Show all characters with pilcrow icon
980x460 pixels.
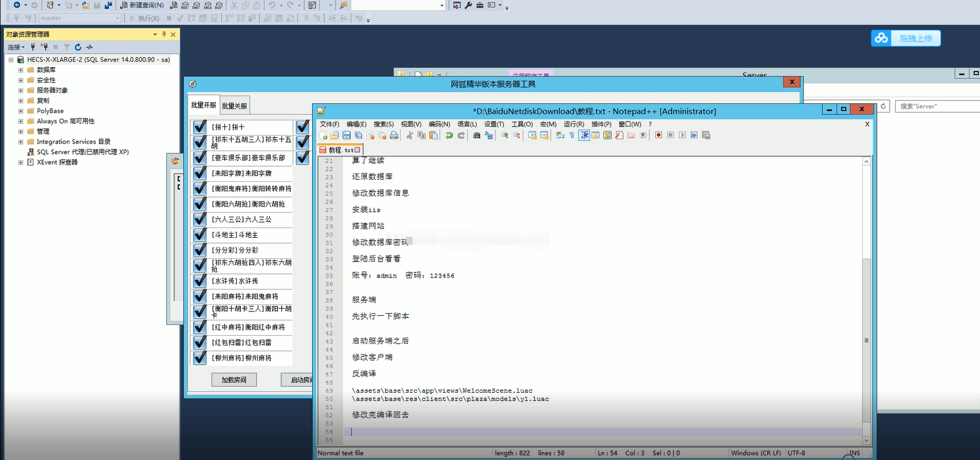(x=572, y=135)
